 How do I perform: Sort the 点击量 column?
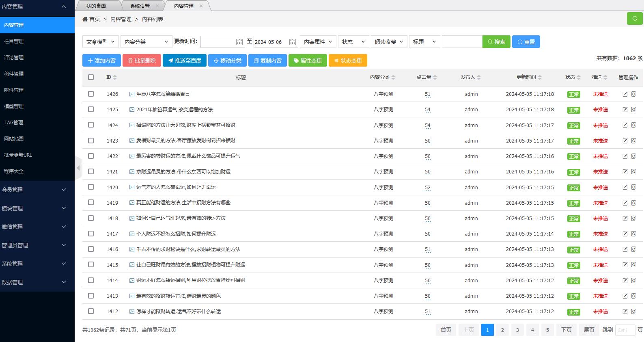tap(435, 77)
